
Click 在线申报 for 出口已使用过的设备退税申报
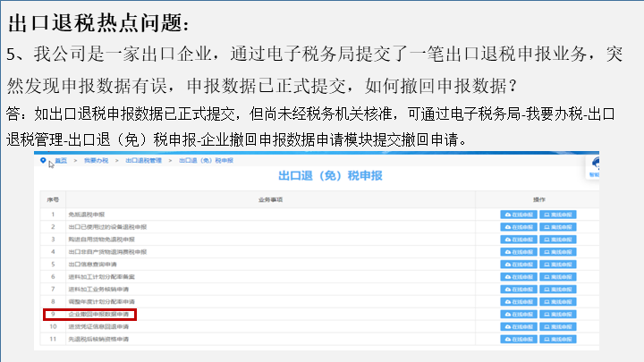click(x=519, y=227)
